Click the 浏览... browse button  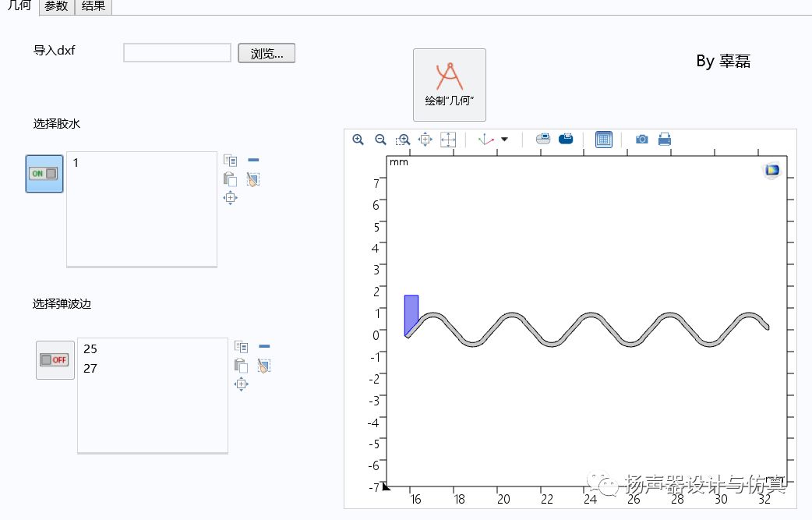(x=267, y=53)
